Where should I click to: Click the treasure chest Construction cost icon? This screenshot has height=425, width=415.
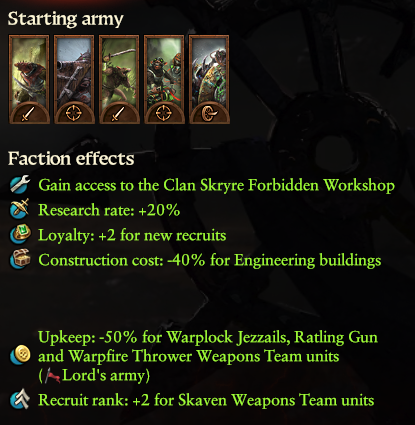(20, 259)
